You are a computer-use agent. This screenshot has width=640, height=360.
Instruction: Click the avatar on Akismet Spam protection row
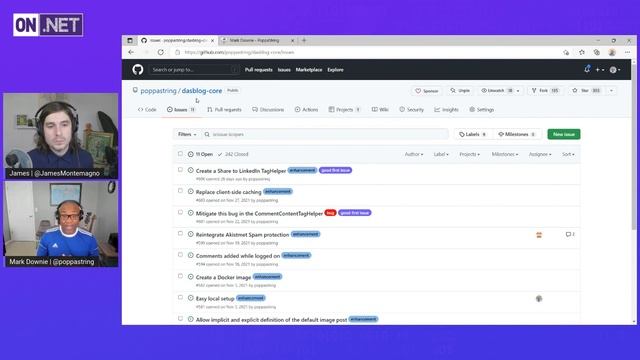(x=539, y=235)
